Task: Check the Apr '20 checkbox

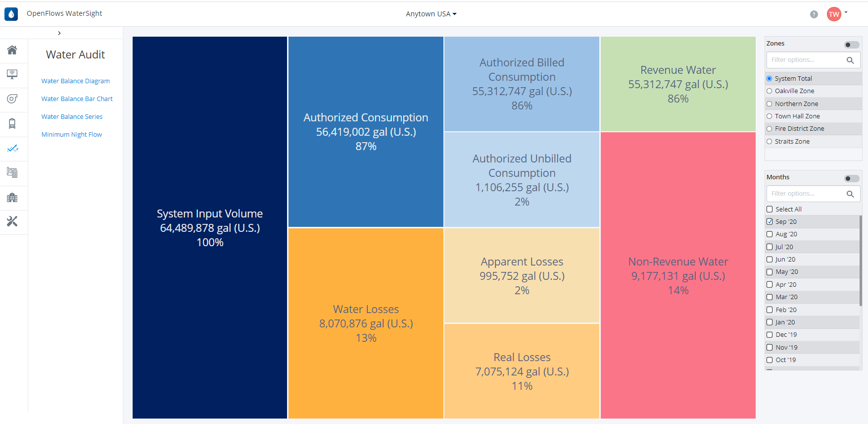Action: click(x=770, y=284)
